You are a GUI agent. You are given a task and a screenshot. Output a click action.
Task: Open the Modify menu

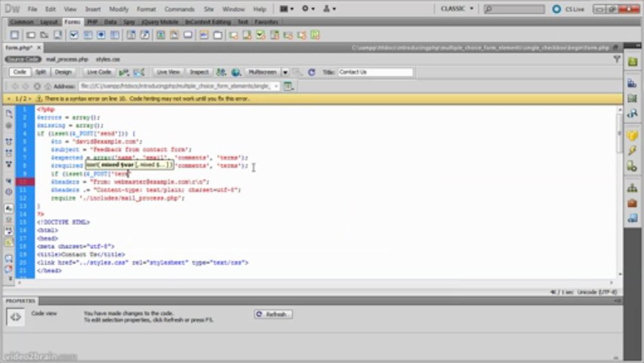(119, 9)
